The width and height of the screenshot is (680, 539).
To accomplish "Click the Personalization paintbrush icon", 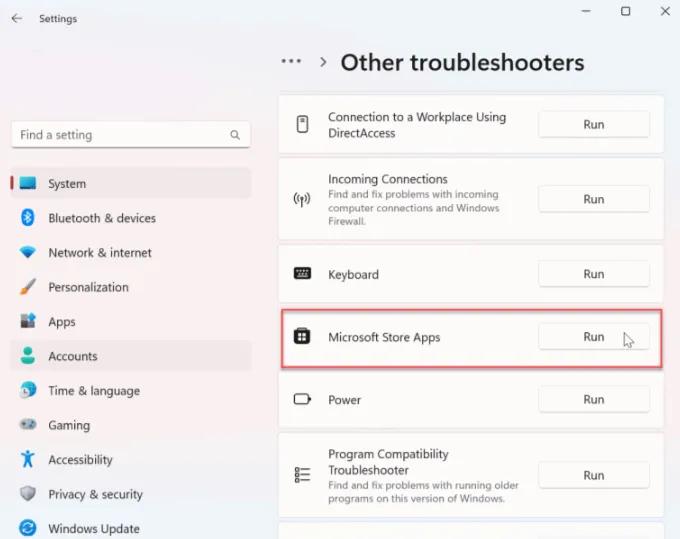I will [28, 287].
